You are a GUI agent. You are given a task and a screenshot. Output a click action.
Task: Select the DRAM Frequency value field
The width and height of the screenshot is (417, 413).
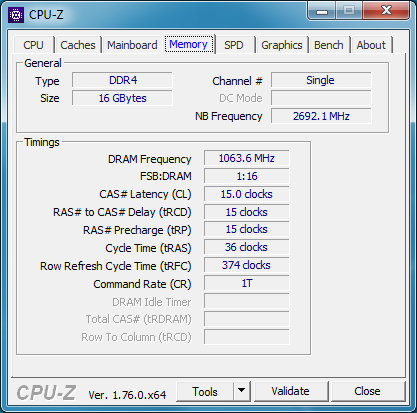(x=247, y=158)
